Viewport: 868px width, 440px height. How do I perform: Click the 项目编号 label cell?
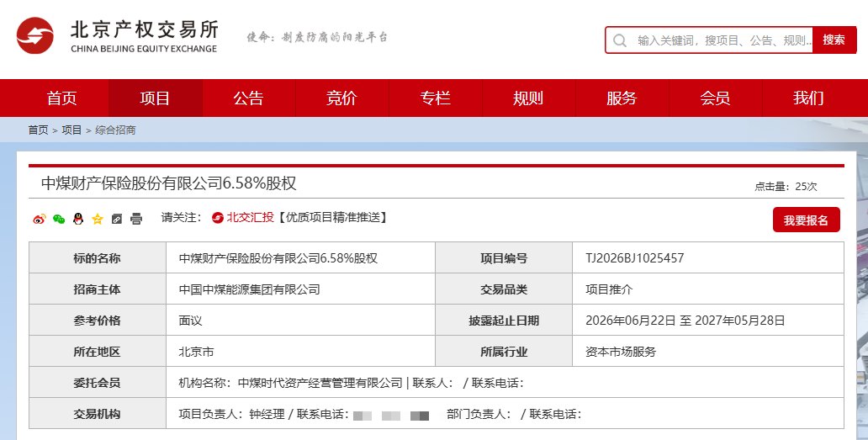point(504,258)
